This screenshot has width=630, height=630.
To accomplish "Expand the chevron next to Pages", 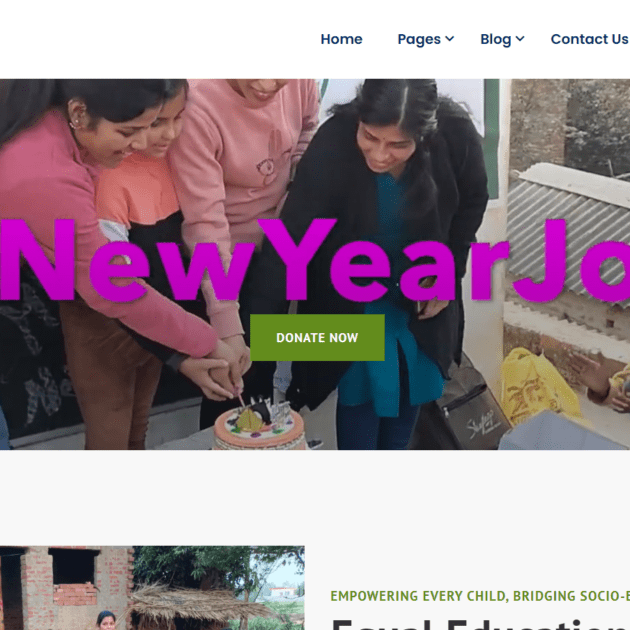I will pyautogui.click(x=450, y=39).
